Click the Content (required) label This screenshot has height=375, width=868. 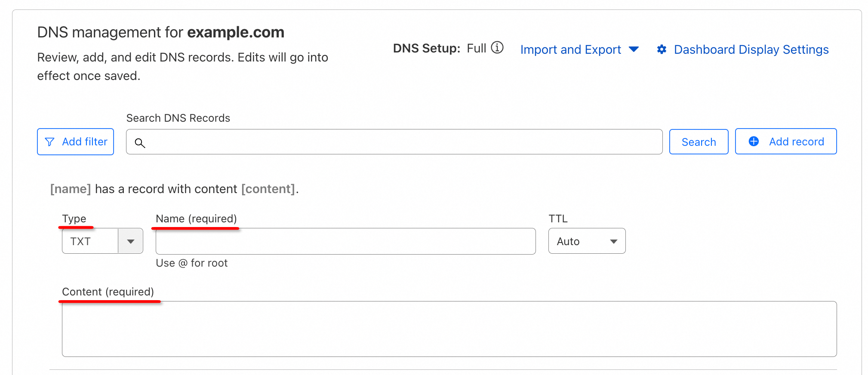(x=108, y=292)
